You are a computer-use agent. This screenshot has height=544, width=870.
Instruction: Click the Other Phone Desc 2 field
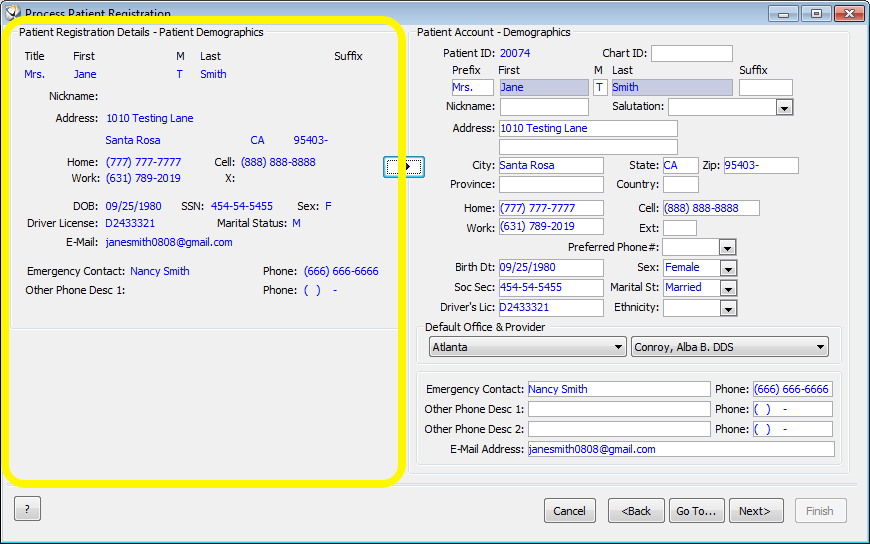[619, 429]
